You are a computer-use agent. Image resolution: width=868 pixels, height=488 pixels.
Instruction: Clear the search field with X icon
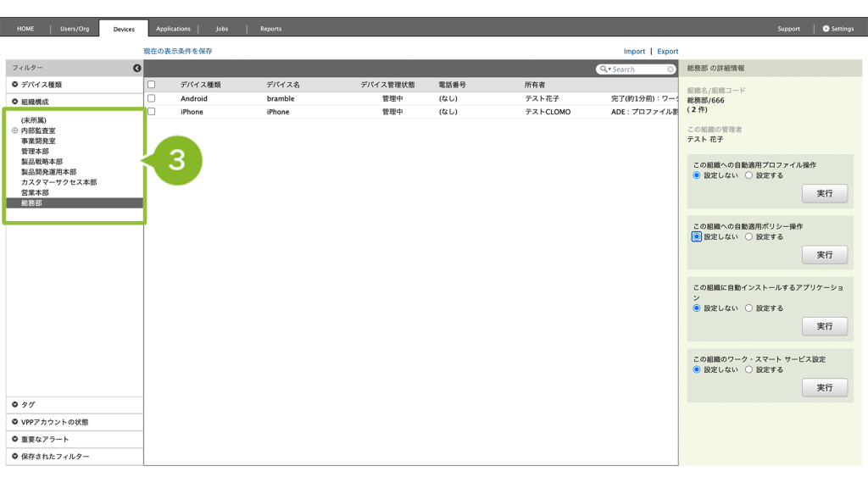670,69
